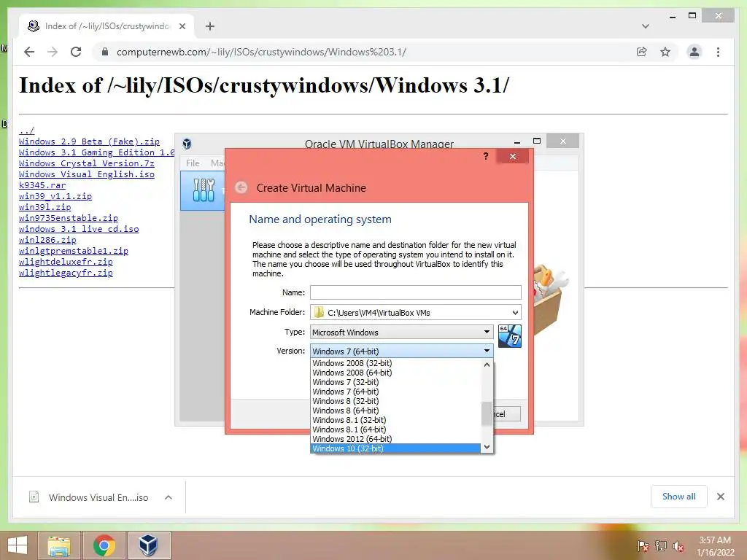Viewport: 747px width, 560px height.
Task: Download winlgtpremstable1.zip
Action: tap(74, 251)
